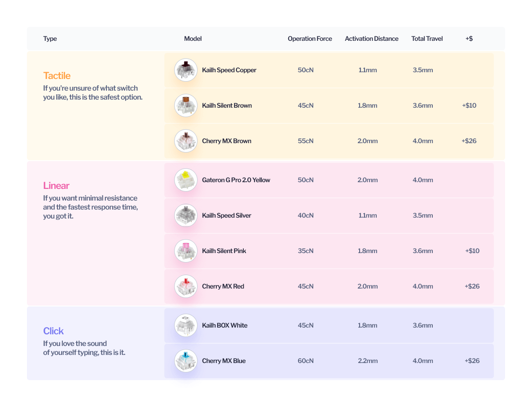Screen dimensions: 532x407
Task: Click the Tactile category heading
Action: (57, 75)
